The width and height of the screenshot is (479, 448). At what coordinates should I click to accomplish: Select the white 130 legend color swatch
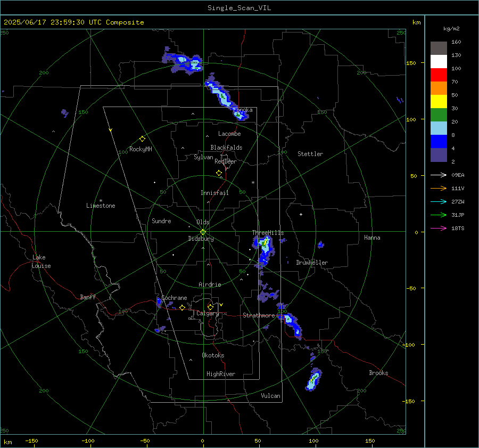(439, 61)
